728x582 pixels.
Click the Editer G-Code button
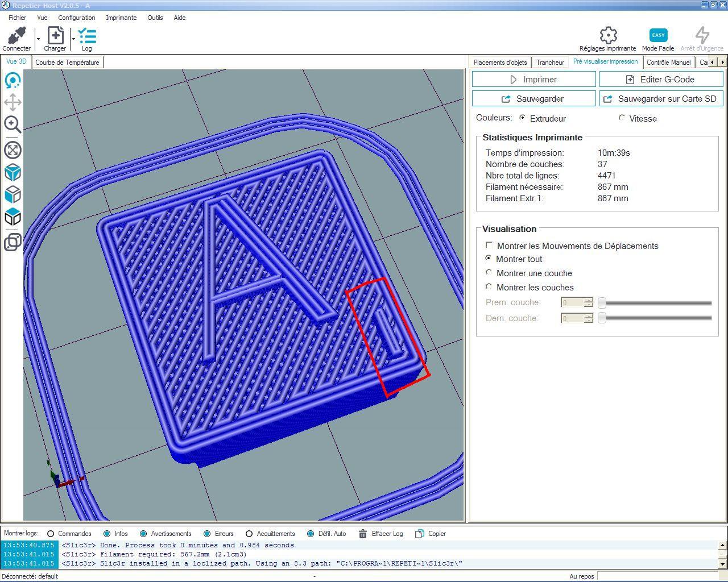(661, 80)
